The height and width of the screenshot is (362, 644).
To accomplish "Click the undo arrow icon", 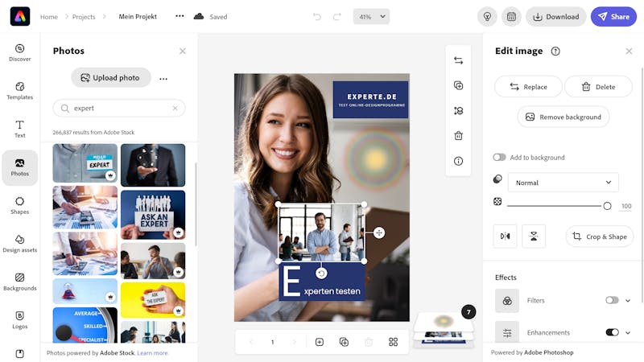I will coord(316,16).
